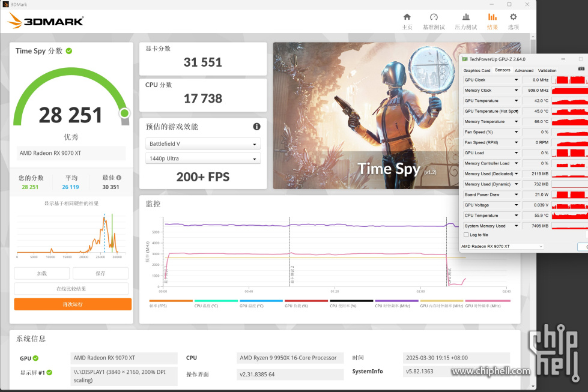The width and height of the screenshot is (588, 392).
Task: Click the GPU-Z screenshot camera icon
Action: [x=581, y=68]
